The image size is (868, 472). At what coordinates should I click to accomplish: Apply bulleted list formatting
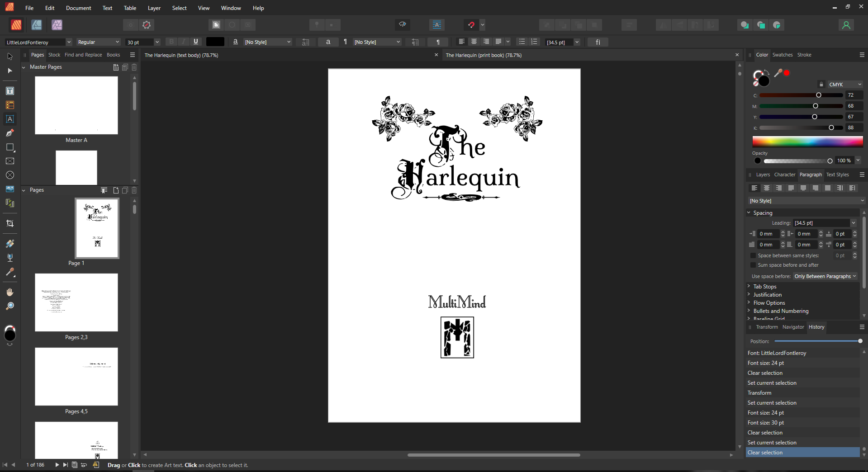click(x=522, y=42)
